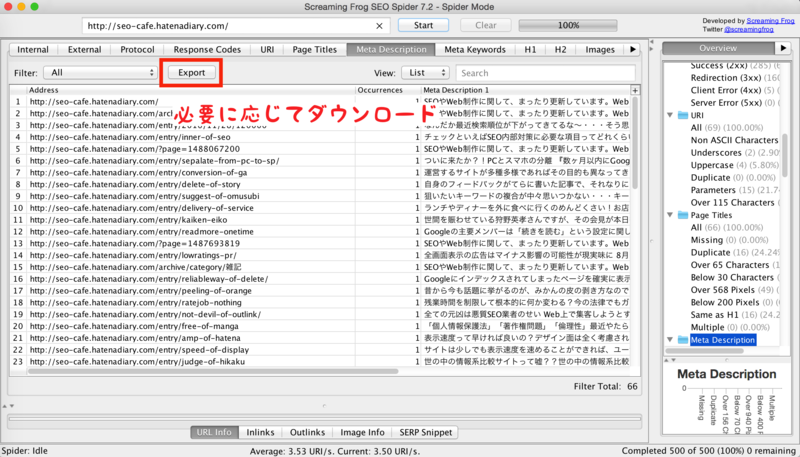The width and height of the screenshot is (800, 457).
Task: Select the Overview tab in right panel
Action: tap(718, 48)
